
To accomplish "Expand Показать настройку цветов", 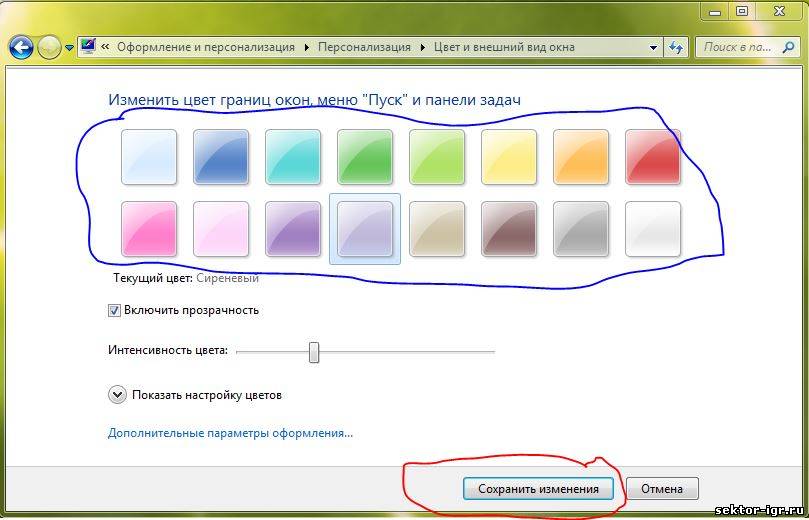I will coord(117,395).
